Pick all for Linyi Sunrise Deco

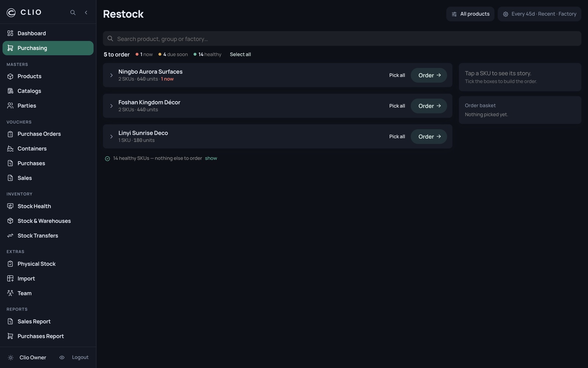[x=397, y=137]
